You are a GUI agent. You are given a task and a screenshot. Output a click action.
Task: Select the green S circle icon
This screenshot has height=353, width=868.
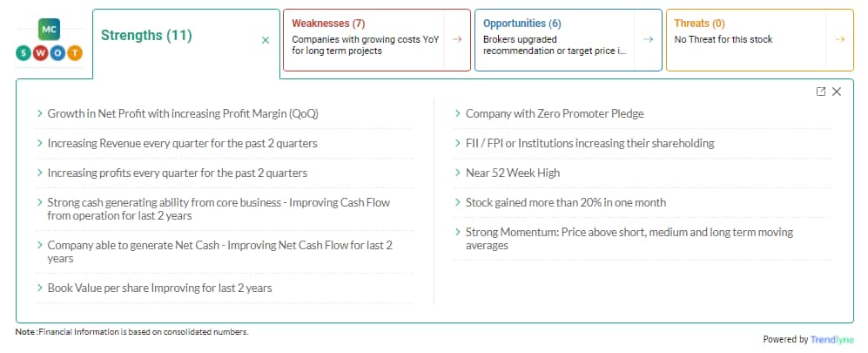click(x=24, y=53)
